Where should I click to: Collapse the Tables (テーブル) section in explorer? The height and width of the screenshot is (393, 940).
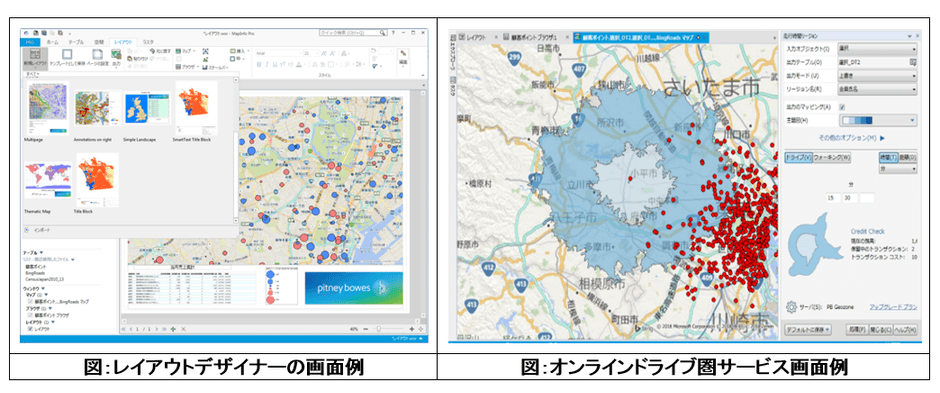tap(41, 252)
